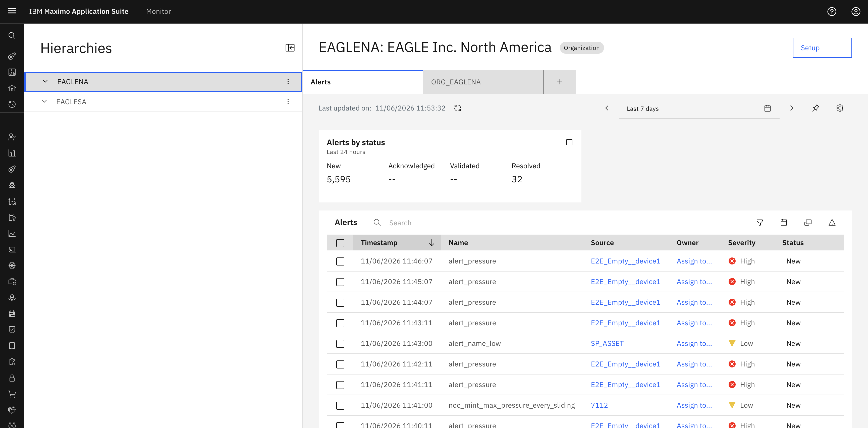Collapse the EAGLENA hierarchy node
The image size is (868, 428).
click(45, 82)
